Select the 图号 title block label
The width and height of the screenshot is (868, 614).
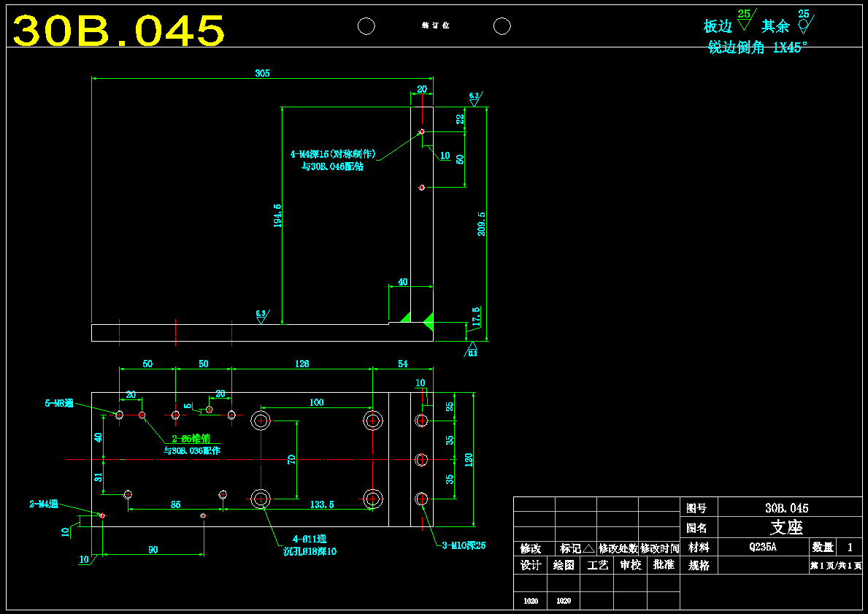[x=697, y=508]
